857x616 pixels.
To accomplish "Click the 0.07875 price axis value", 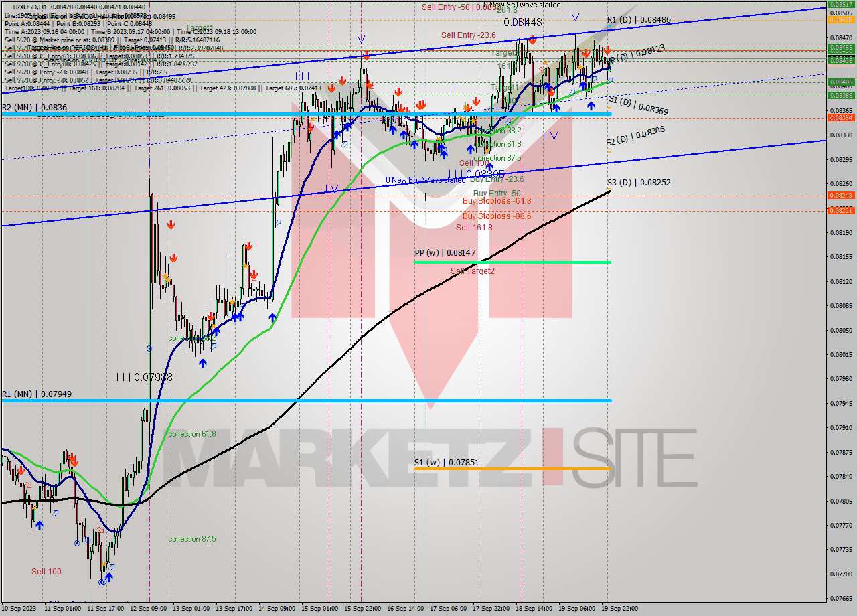I will [841, 452].
